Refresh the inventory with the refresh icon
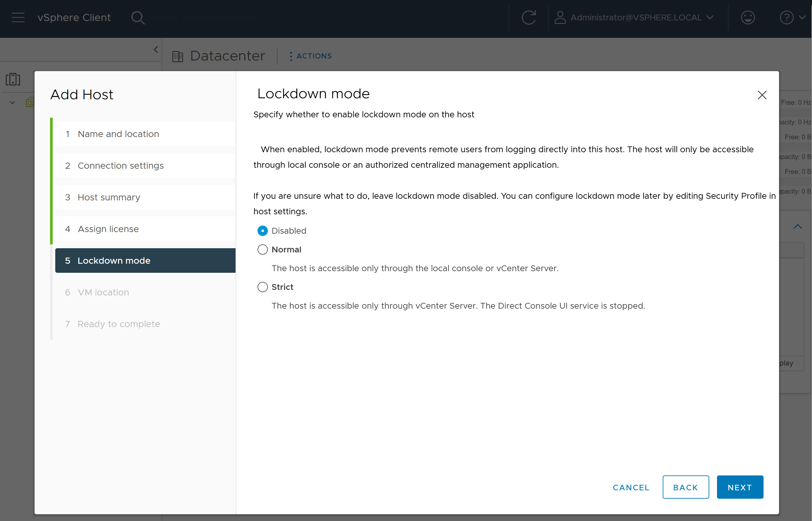Viewport: 812px width, 521px height. click(528, 17)
